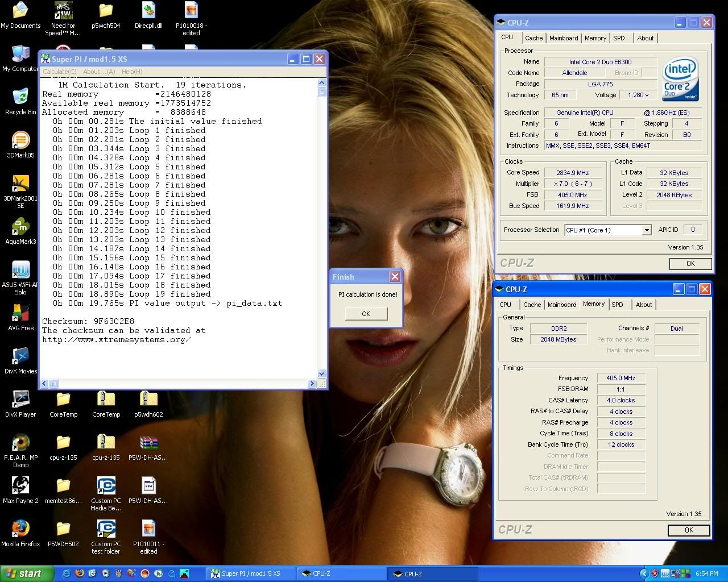
Task: Select the 3DMark05 shortcut icon
Action: tap(20, 144)
